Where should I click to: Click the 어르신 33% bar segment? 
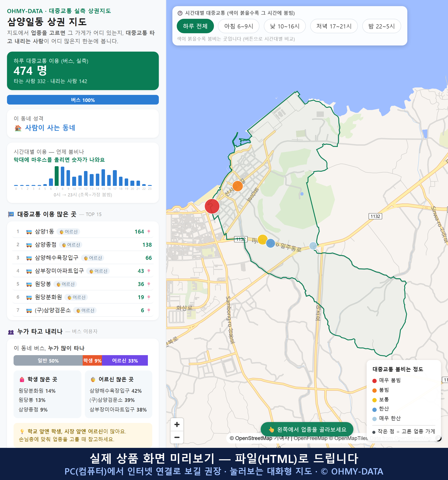click(x=125, y=360)
